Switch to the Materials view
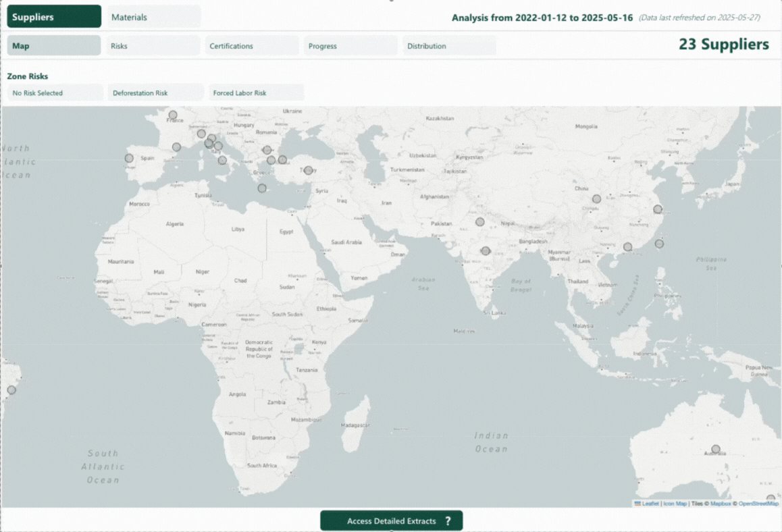The width and height of the screenshot is (782, 532). coord(154,17)
